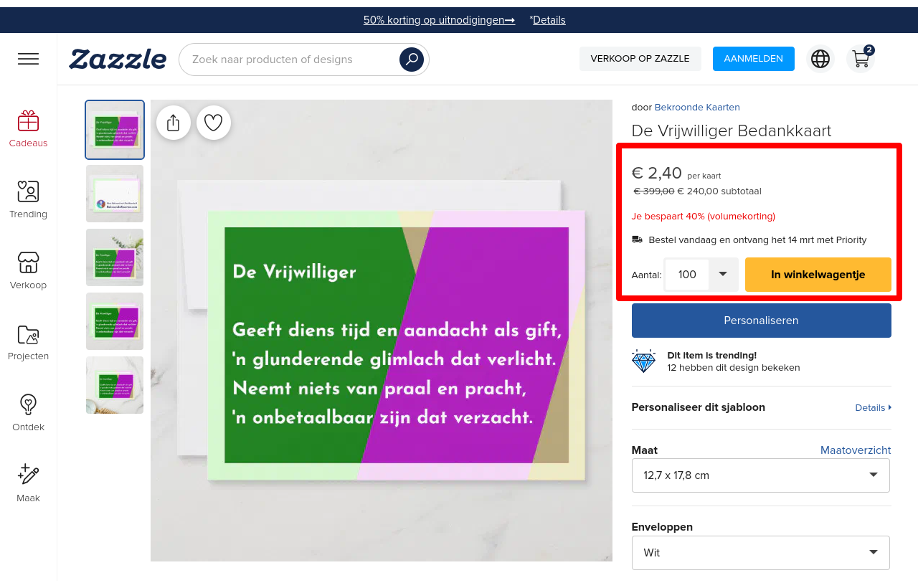Open the Enveloppen dropdown
This screenshot has height=588, width=918.
760,553
